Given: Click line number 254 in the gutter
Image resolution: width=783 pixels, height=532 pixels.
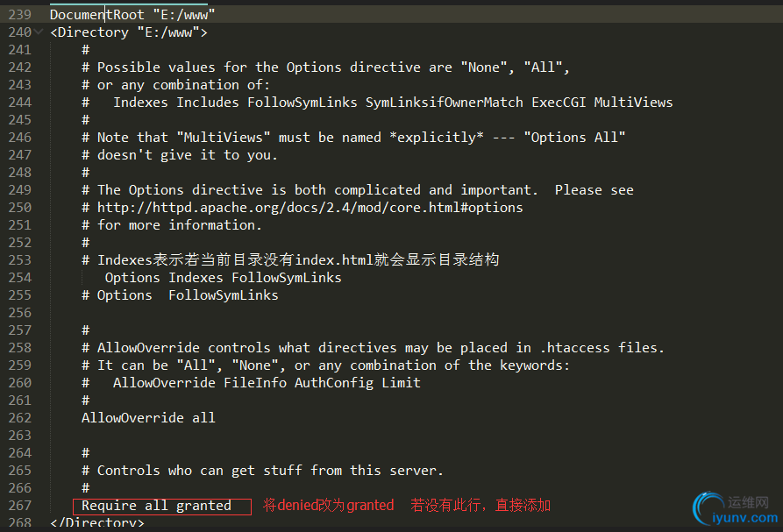Looking at the screenshot, I should click(20, 278).
